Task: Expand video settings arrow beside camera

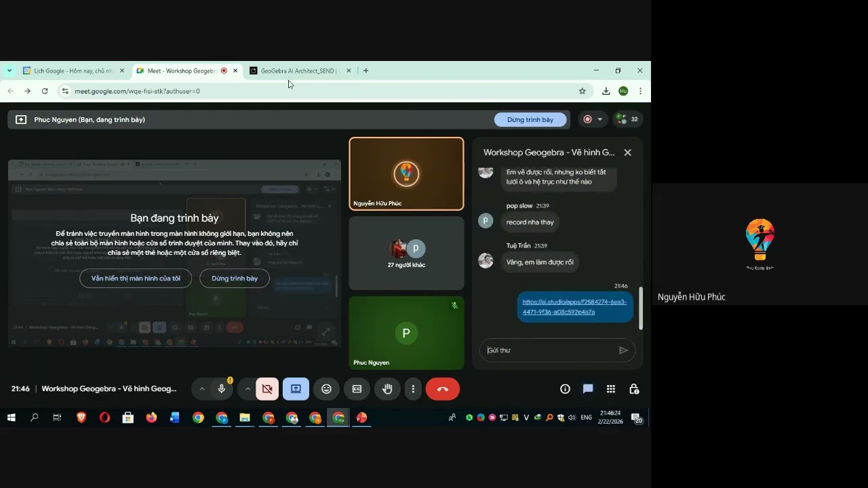Action: [248, 389]
